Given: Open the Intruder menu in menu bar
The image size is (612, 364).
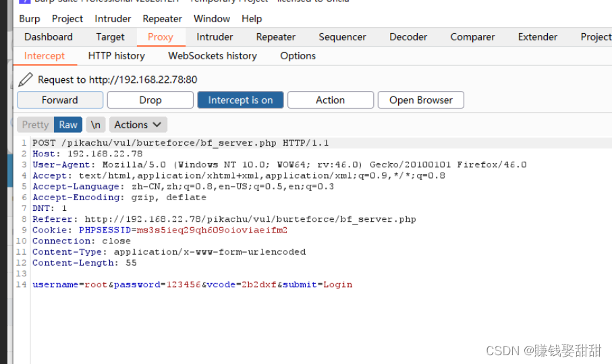Looking at the screenshot, I should (x=113, y=19).
